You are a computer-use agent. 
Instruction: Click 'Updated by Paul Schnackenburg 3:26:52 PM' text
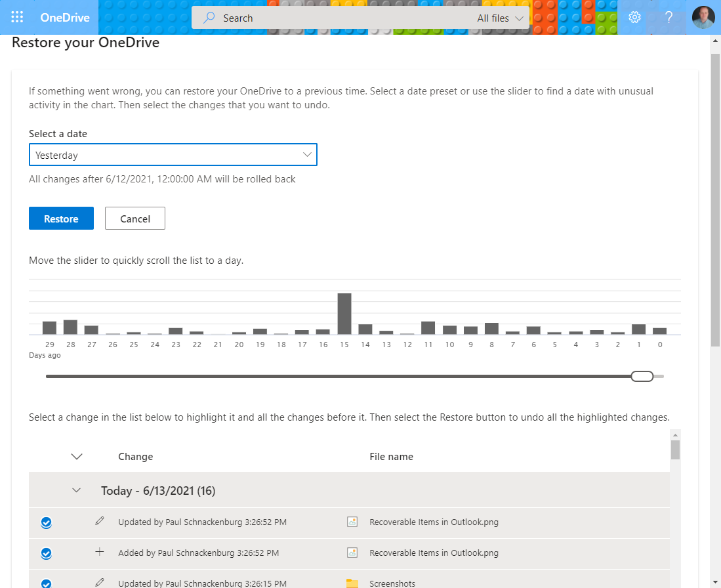click(x=202, y=522)
